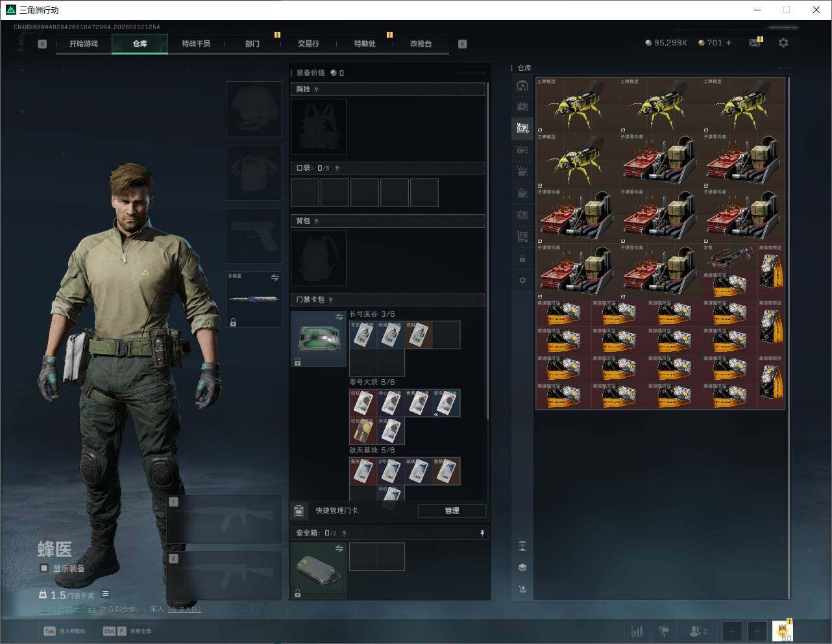The image size is (832, 644).
Task: Open the 部门 tab
Action: click(252, 43)
